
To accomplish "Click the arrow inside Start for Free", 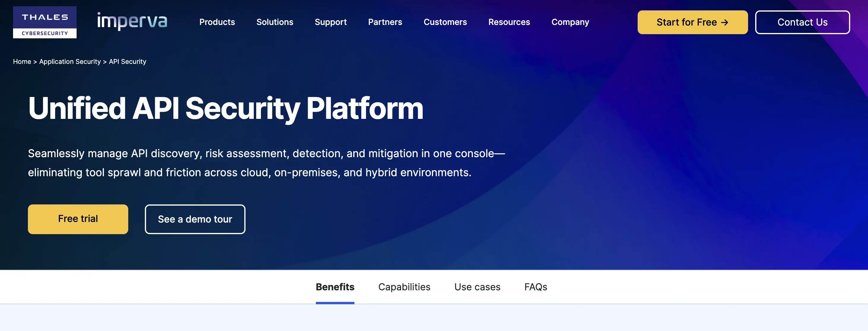I will 724,22.
